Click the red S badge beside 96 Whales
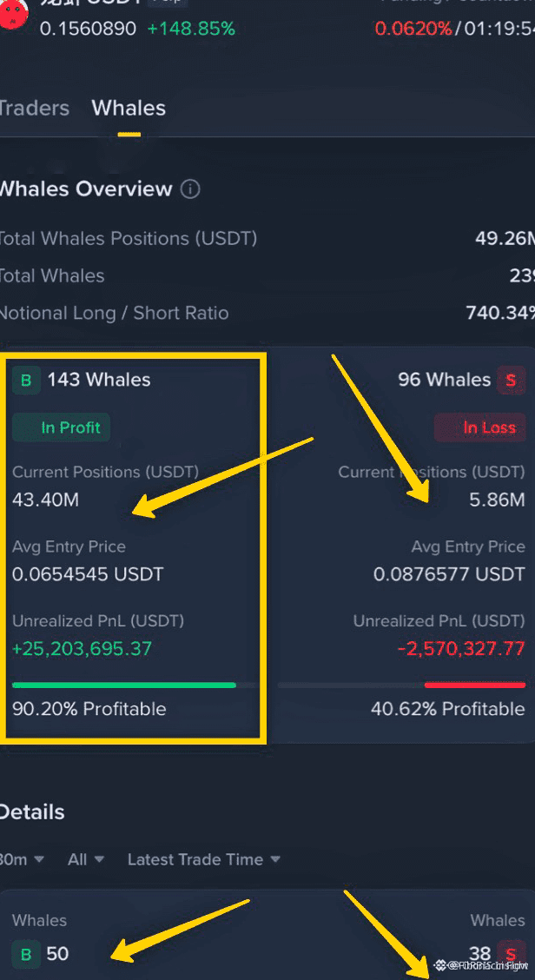The width and height of the screenshot is (535, 980). pos(511,380)
